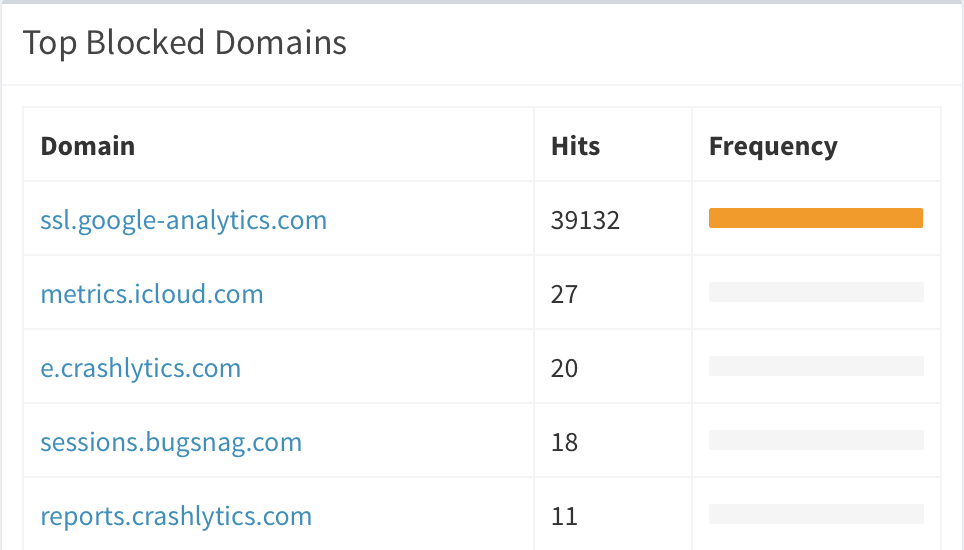The image size is (964, 550).
Task: Open the sessions.bugsnag.com domain link
Action: [171, 442]
